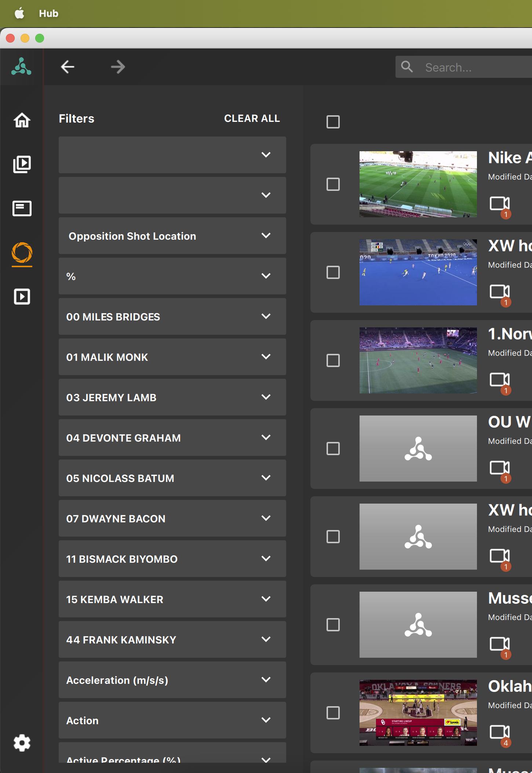The height and width of the screenshot is (773, 532).
Task: Click camera icon on OU W row
Action: [x=500, y=468]
